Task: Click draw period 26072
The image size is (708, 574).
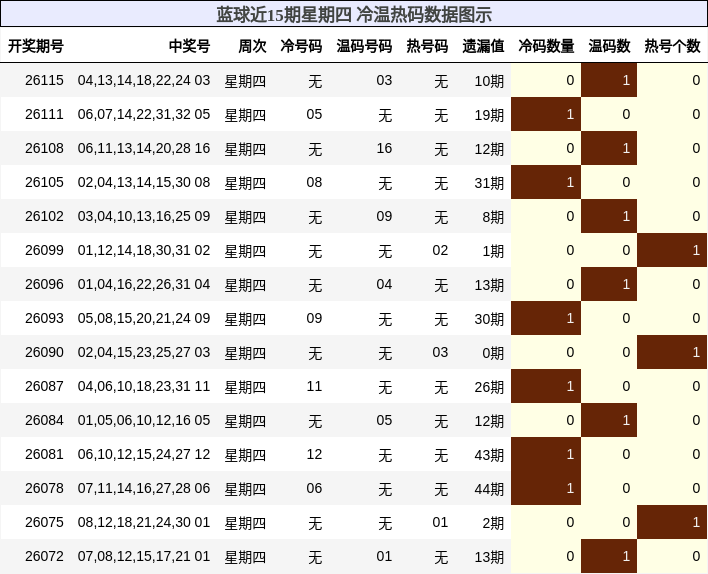Action: click(x=44, y=556)
